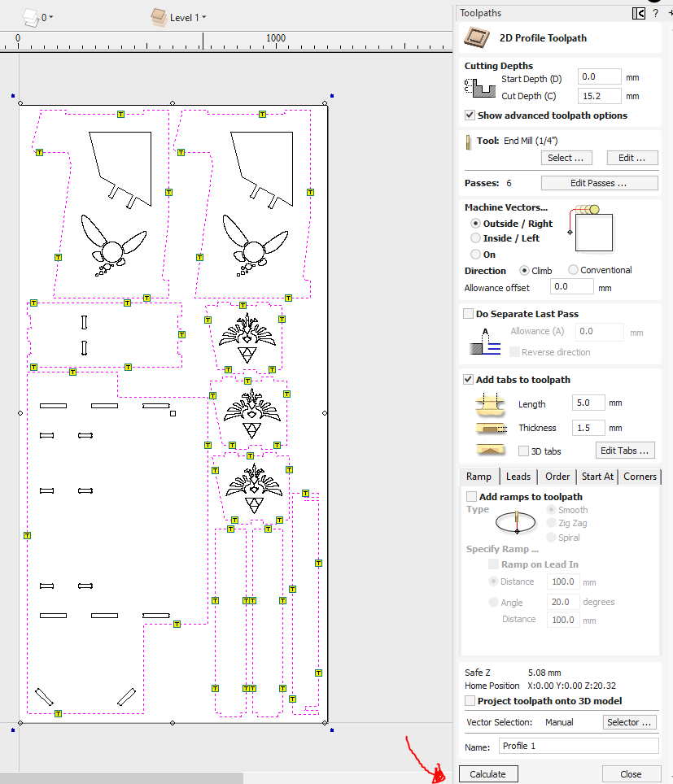The image size is (673, 784).
Task: Choose Climb cutting direction
Action: point(524,271)
